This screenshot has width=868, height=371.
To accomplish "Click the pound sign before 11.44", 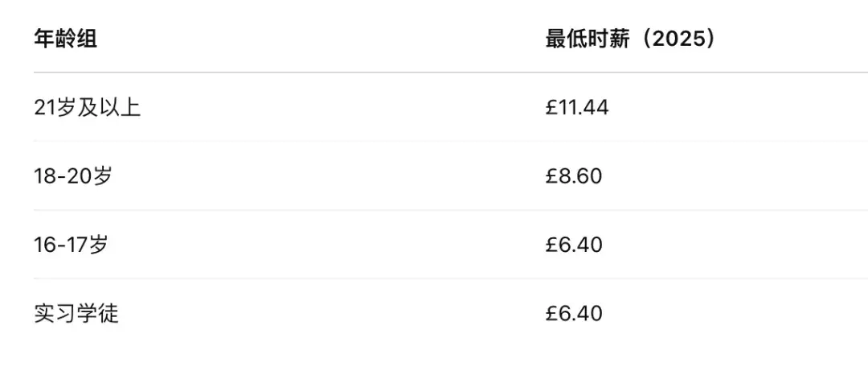I will pyautogui.click(x=551, y=107).
